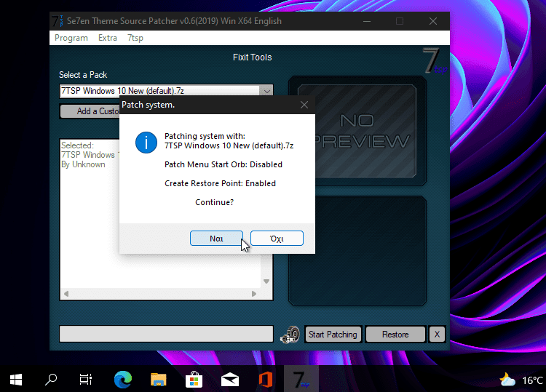This screenshot has height=392, width=546.
Task: Click 'Create Restore Point: Enabled' text
Action: 220,183
